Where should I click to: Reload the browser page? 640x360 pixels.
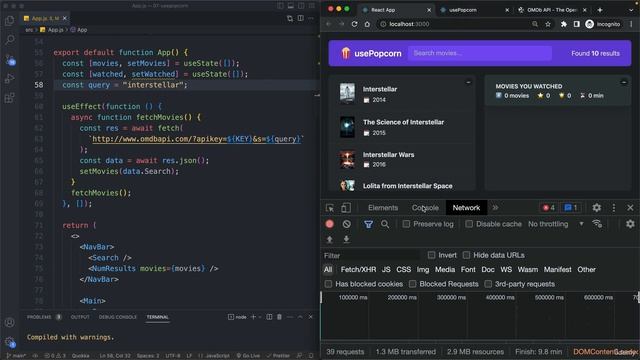click(x=354, y=24)
